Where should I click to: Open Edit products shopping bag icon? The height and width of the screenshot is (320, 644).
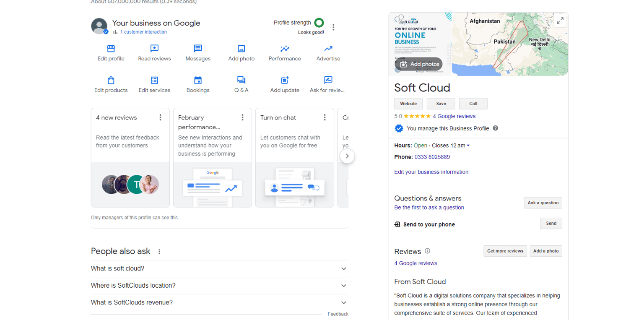[x=111, y=80]
